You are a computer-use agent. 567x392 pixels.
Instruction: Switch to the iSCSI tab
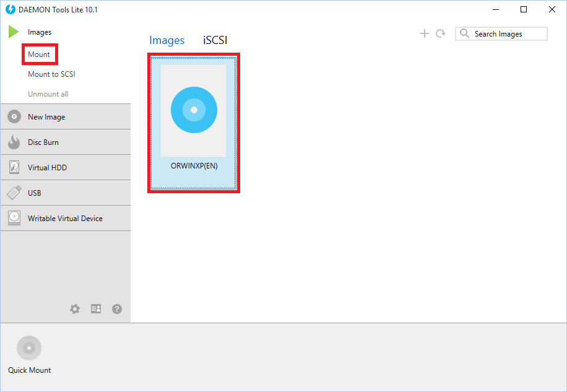pyautogui.click(x=215, y=40)
